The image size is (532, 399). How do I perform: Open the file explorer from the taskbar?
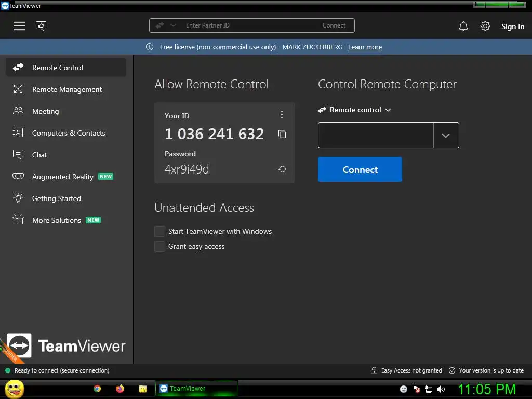[x=143, y=389]
